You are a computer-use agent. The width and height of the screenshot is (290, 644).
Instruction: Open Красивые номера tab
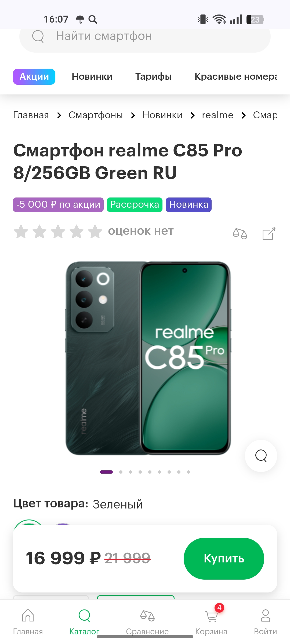(236, 77)
